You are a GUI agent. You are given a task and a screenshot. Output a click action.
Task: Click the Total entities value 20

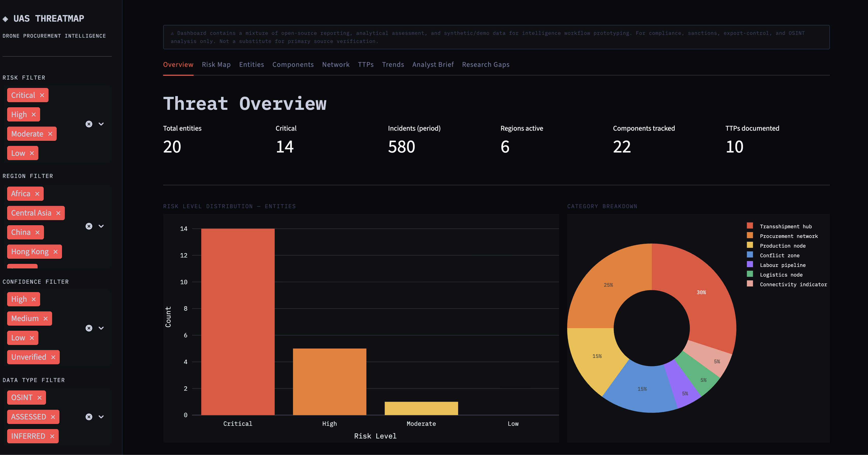(x=172, y=147)
